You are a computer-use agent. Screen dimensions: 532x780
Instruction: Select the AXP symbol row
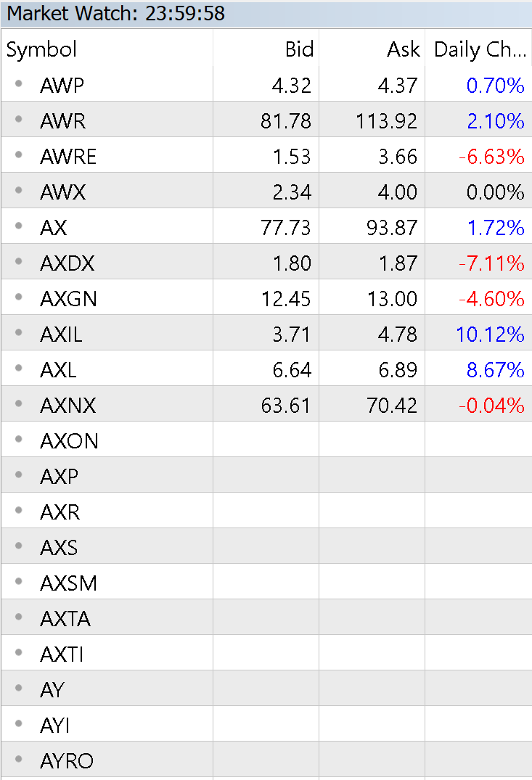click(266, 475)
